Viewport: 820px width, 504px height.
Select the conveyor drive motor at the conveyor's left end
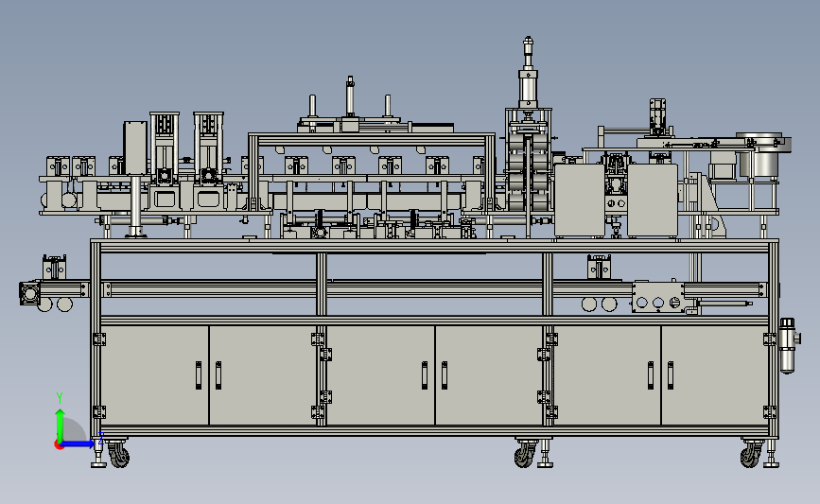point(30,293)
